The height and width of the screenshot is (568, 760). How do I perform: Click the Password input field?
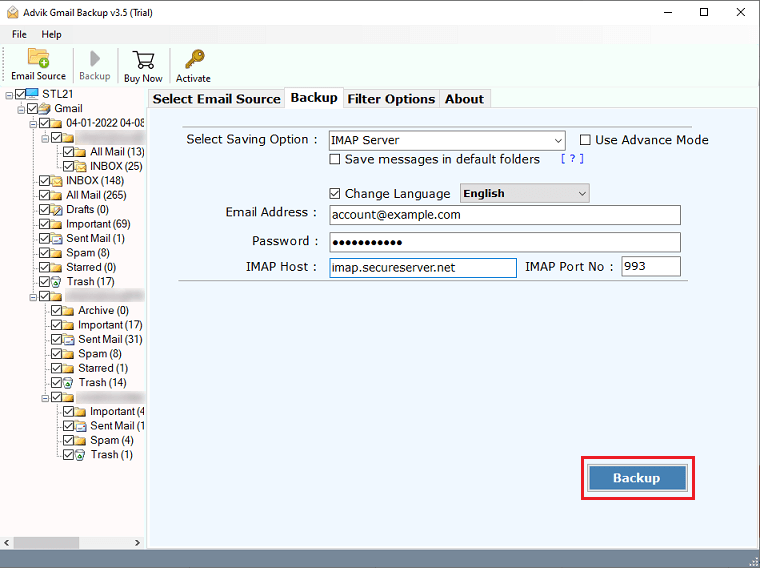(505, 242)
